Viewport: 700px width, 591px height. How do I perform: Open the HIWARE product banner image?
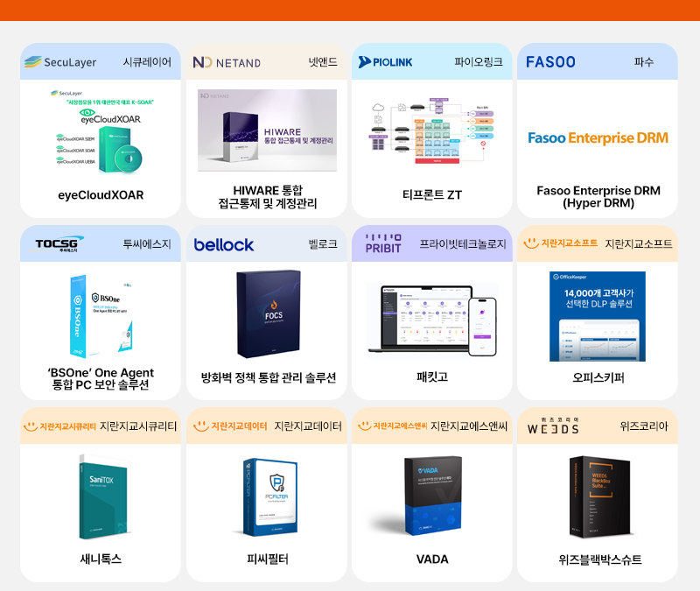268,130
